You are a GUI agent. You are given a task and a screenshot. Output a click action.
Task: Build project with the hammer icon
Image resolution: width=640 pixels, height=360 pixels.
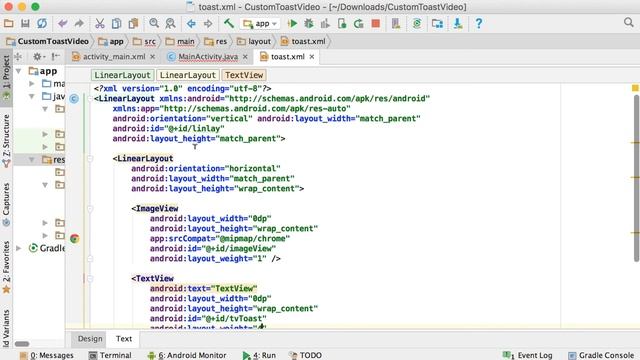pos(229,24)
